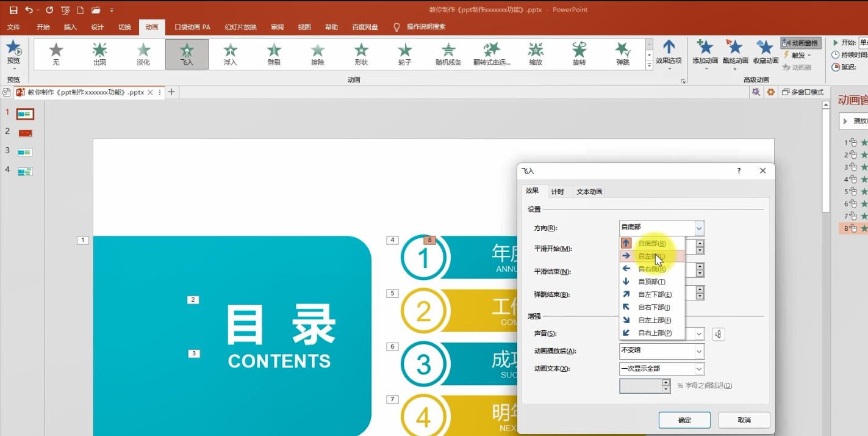
Task: Choose 自左下部 From Bottom-Left direction
Action: [x=651, y=294]
